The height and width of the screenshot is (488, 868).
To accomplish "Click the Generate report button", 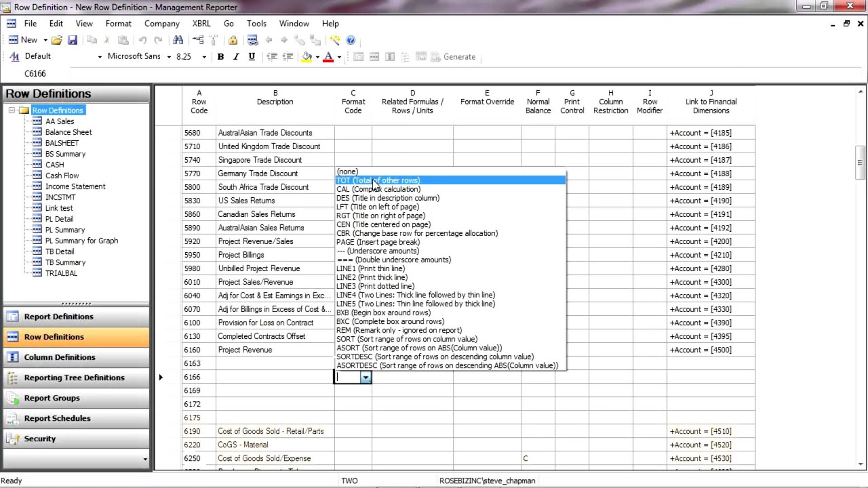I will (454, 57).
